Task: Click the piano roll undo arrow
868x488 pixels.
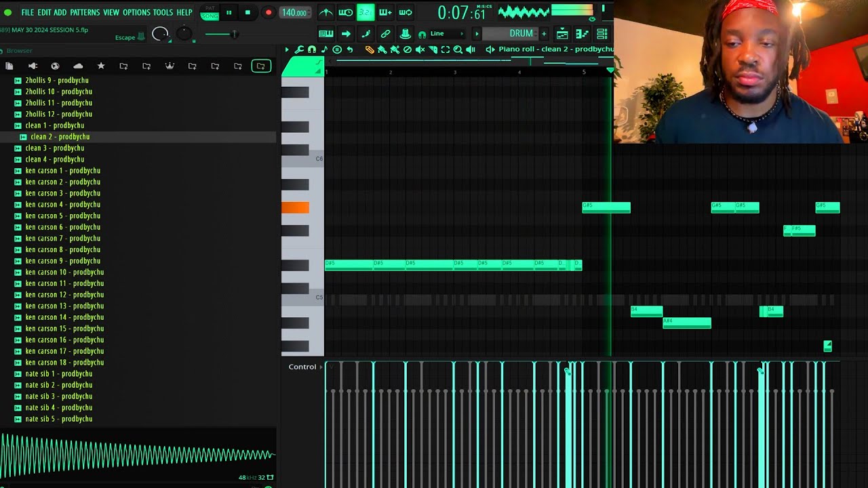Action: coord(350,49)
